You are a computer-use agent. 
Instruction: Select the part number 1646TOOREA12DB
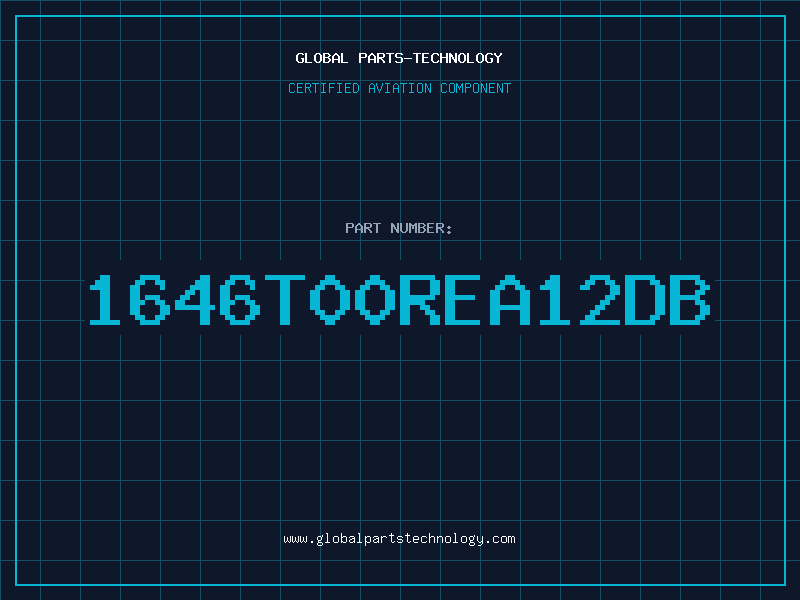click(400, 299)
